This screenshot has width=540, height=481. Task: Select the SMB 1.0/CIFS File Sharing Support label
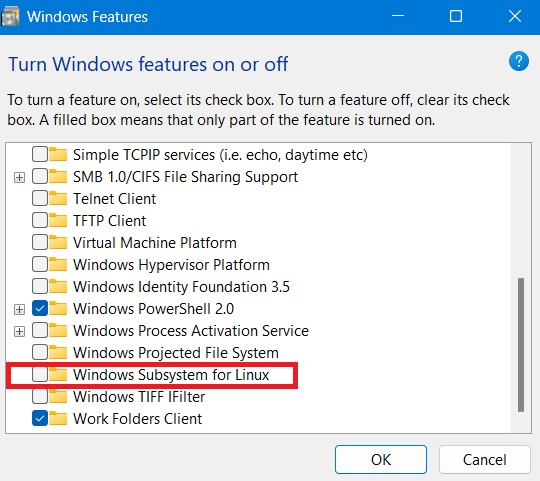(185, 177)
